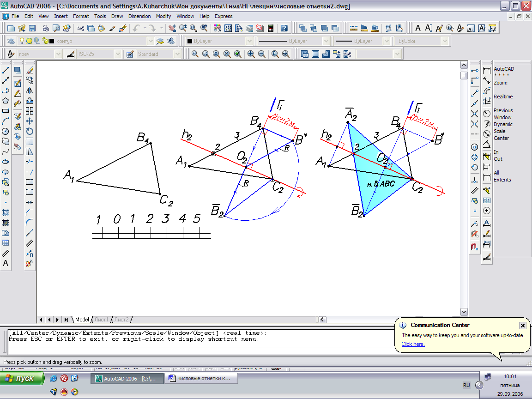The height and width of the screenshot is (399, 532).
Task: Toggle layer lock padlock icon
Action: (45, 41)
